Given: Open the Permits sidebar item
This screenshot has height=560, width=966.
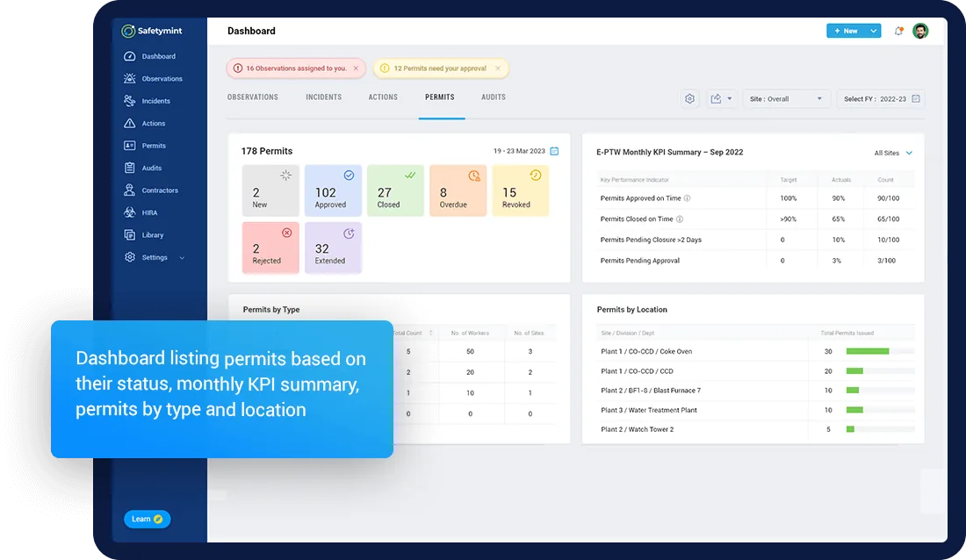Looking at the screenshot, I should [145, 146].
